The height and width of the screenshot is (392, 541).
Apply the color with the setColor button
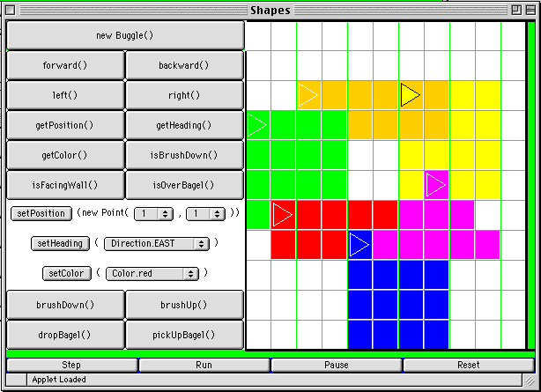66,273
